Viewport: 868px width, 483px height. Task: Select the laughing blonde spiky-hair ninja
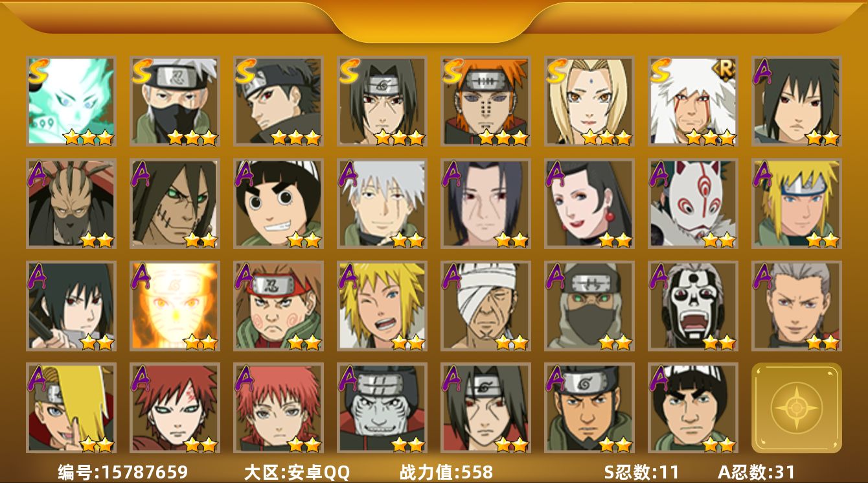pos(382,306)
